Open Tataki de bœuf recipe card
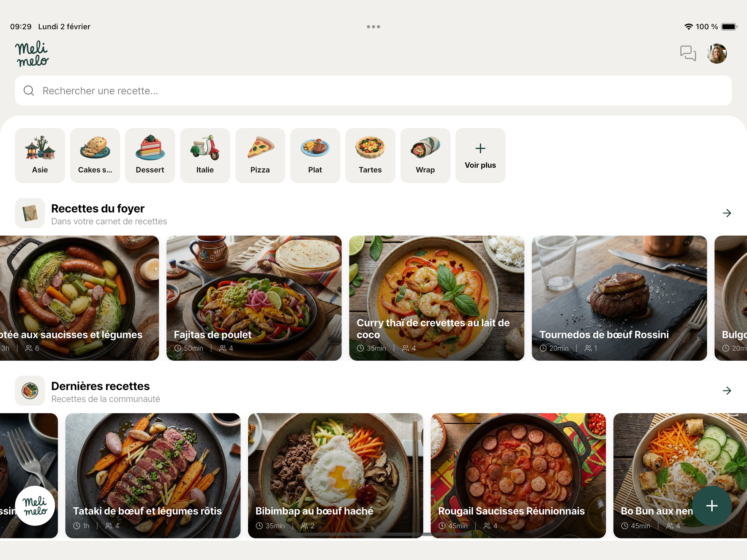Screen dimensions: 747x560 [x=153, y=476]
